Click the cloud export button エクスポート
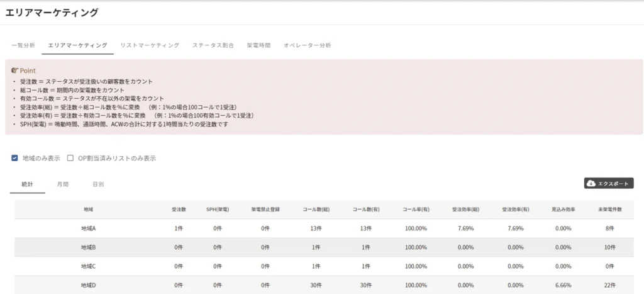This screenshot has width=644, height=294. tap(608, 183)
